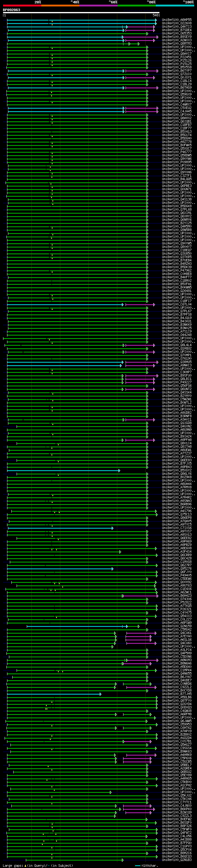Open hit UniRef100_B9SEY9
Screen dimensions: 197x868
click(x=177, y=37)
